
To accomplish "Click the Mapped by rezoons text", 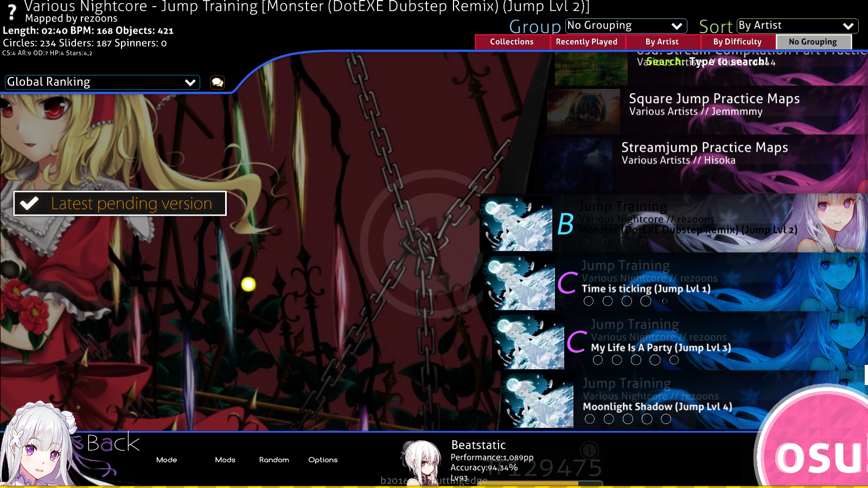I will [x=71, y=18].
